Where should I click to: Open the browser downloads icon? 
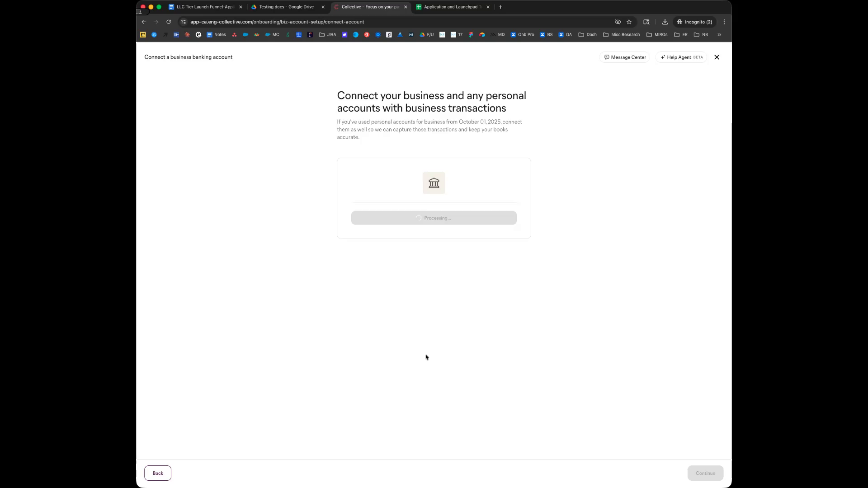(x=665, y=22)
